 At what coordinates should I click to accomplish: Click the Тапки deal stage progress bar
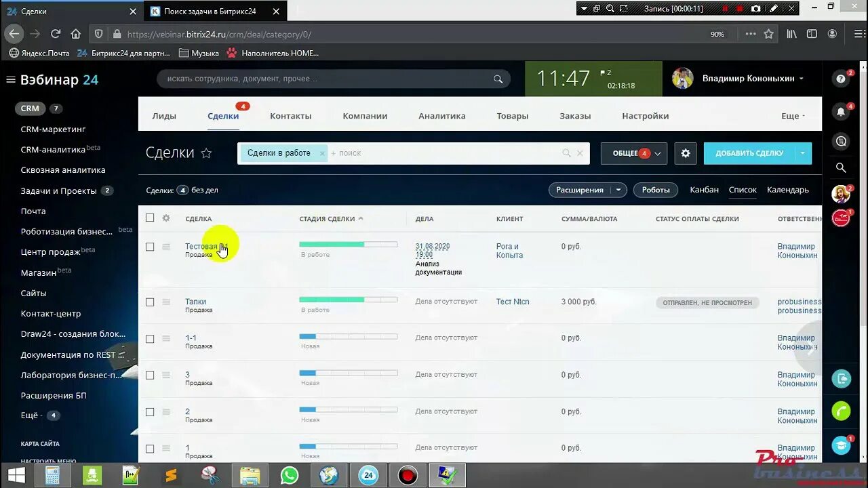pyautogui.click(x=349, y=300)
